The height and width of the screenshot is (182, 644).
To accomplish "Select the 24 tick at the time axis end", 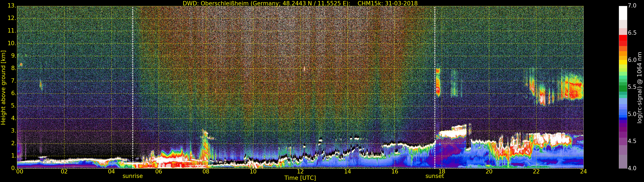I will point(583,172).
